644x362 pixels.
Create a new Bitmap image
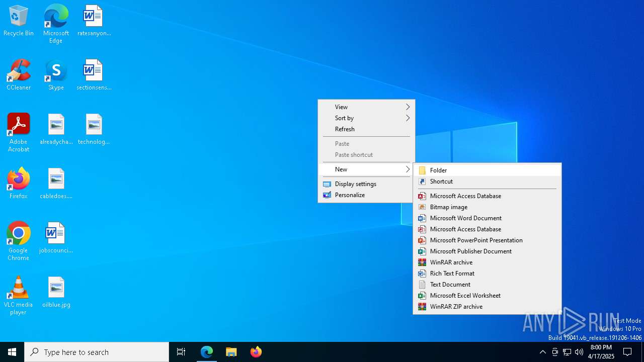pos(487,207)
